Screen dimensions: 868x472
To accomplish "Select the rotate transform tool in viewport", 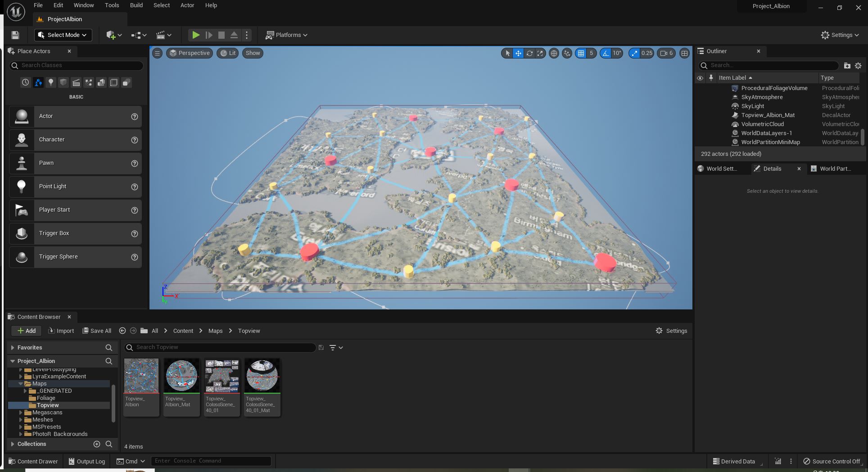I will pos(529,53).
